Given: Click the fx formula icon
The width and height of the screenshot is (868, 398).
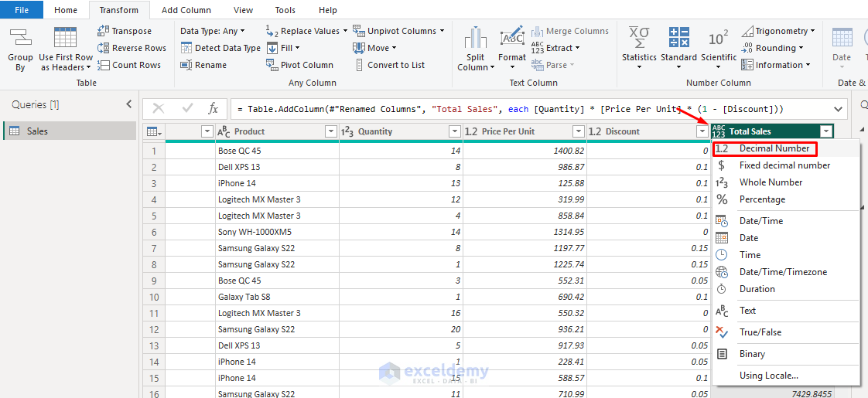Looking at the screenshot, I should [213, 108].
